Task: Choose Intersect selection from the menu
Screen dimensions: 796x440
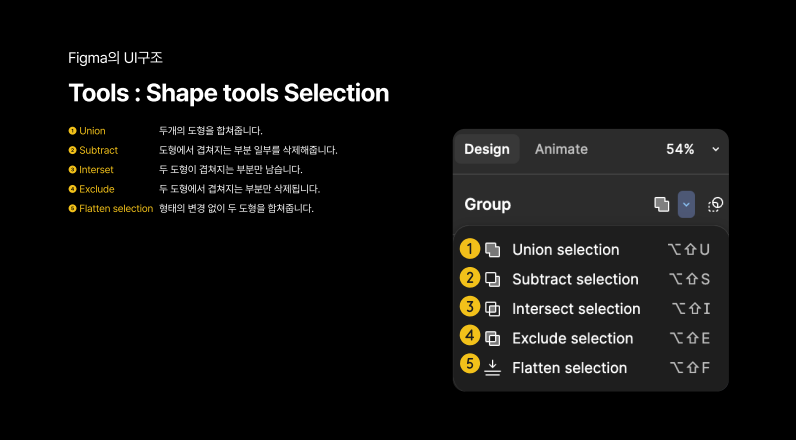Action: click(591, 309)
